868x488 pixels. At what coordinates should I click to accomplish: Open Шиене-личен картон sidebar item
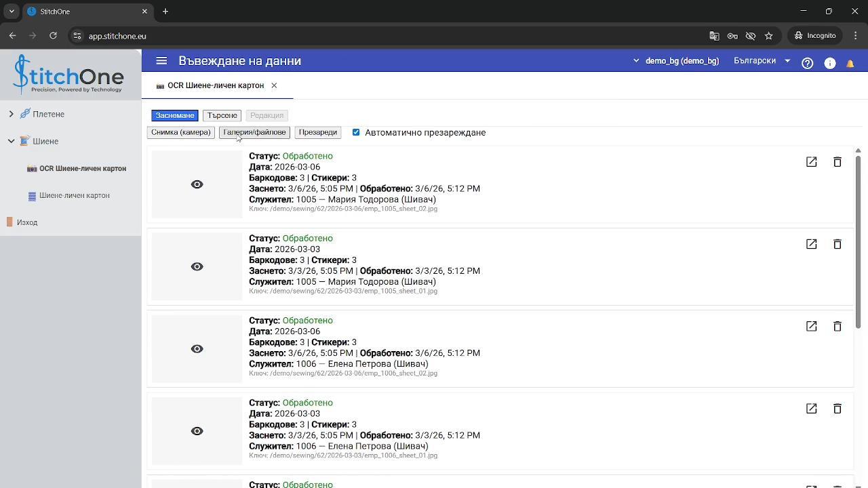tap(68, 195)
